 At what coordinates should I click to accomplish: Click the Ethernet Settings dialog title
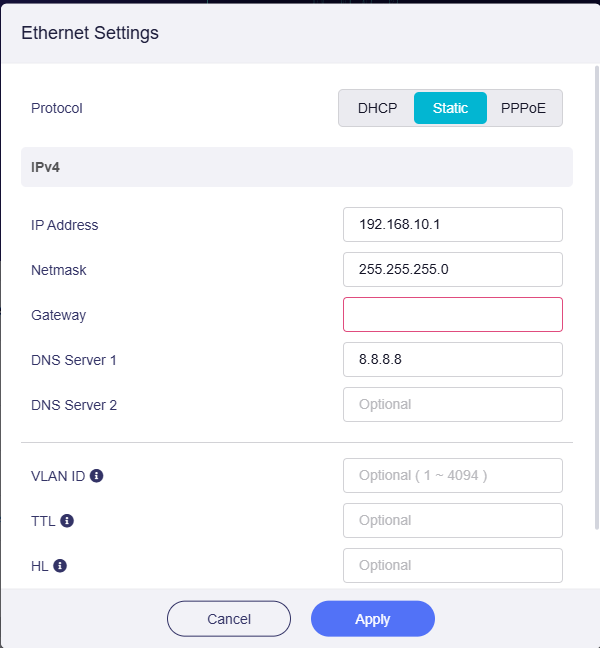tap(90, 33)
